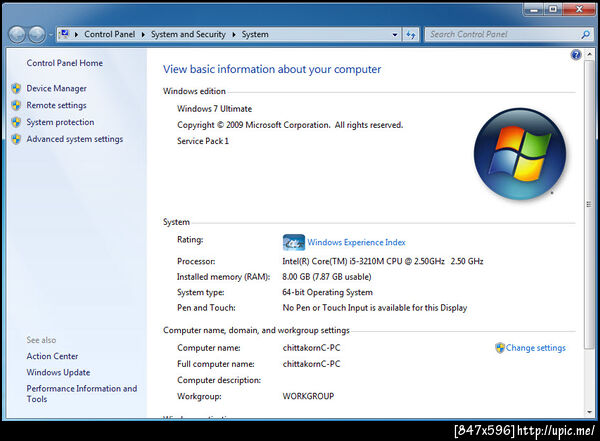Go to System and Security breadcrumb
The image size is (600, 441).
pyautogui.click(x=188, y=34)
